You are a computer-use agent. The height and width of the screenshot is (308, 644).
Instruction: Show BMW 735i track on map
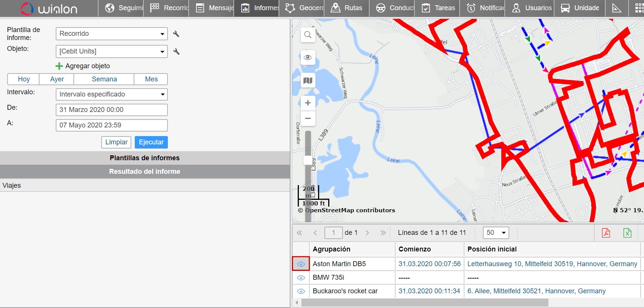click(x=301, y=278)
